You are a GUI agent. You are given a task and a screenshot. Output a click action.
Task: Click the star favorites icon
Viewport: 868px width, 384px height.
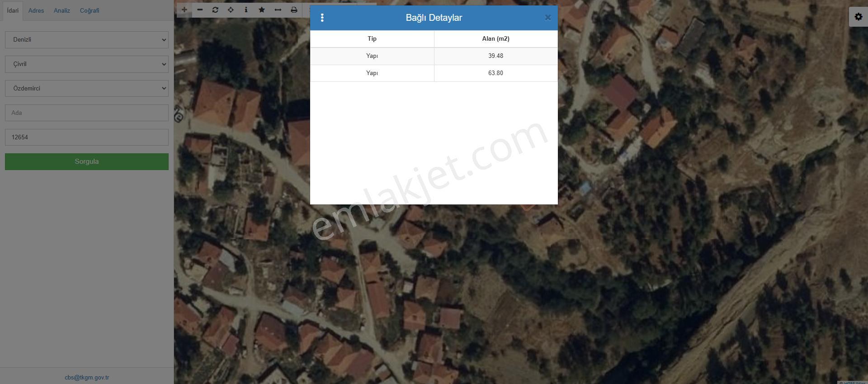click(x=262, y=10)
